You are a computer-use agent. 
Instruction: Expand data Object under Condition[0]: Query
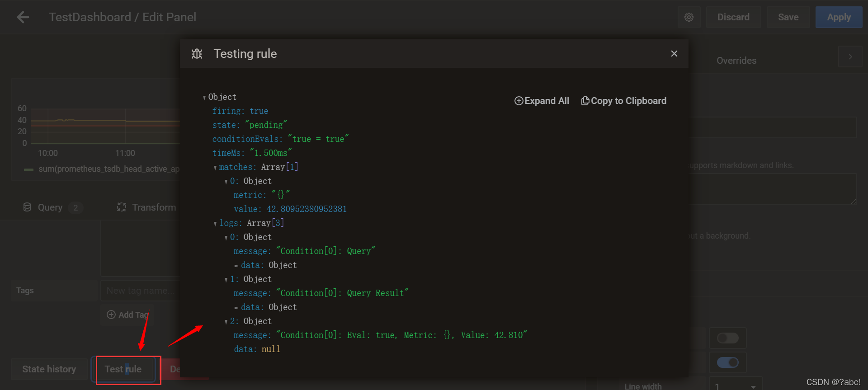point(236,266)
